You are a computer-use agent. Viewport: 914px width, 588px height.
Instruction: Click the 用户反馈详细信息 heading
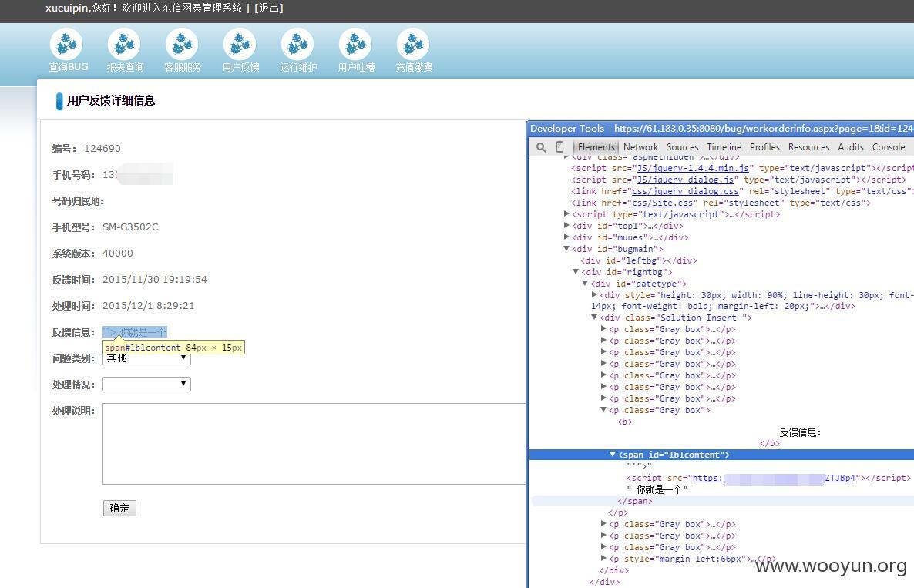tap(111, 101)
